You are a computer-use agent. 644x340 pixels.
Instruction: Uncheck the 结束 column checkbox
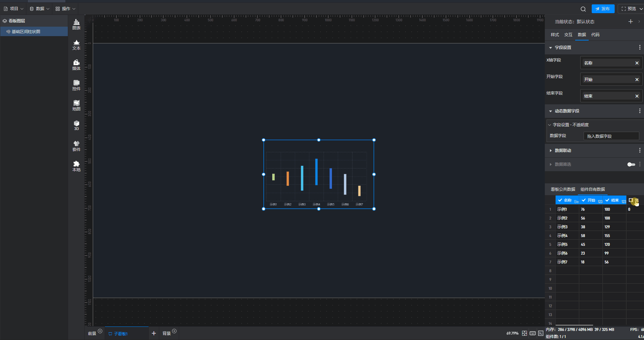coord(607,200)
